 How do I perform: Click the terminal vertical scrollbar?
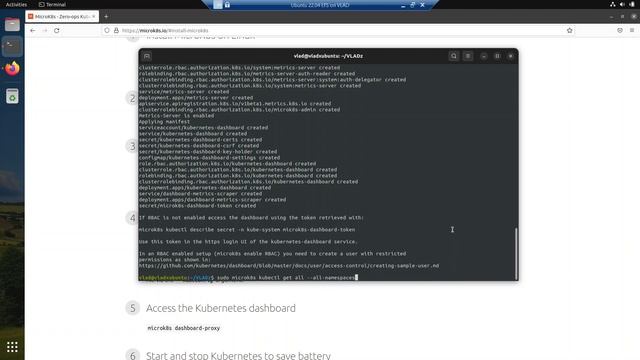point(516,253)
